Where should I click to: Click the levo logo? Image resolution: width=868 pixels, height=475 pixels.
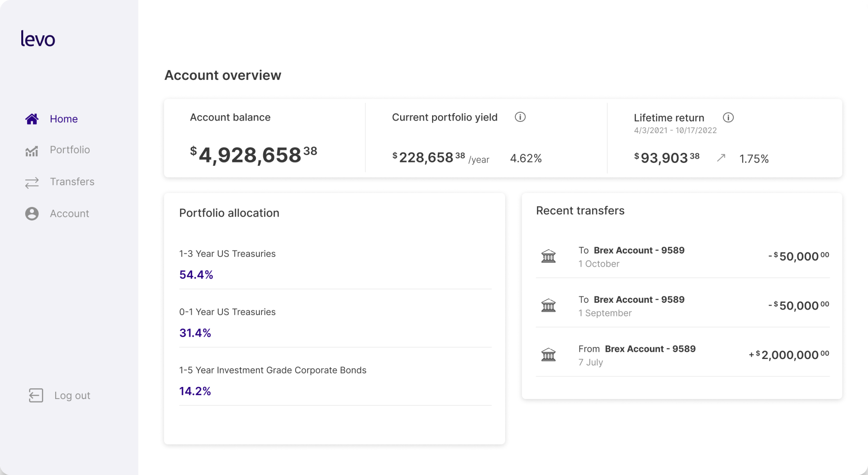pyautogui.click(x=38, y=38)
